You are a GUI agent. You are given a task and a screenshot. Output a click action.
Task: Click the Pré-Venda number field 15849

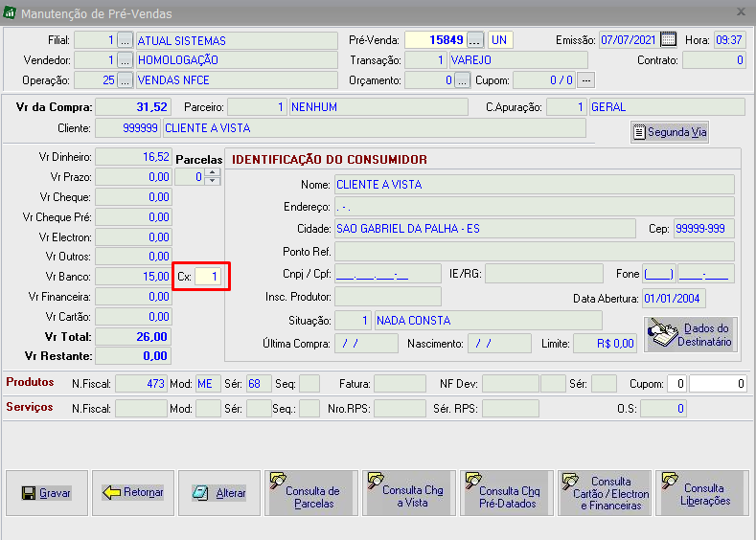[435, 40]
